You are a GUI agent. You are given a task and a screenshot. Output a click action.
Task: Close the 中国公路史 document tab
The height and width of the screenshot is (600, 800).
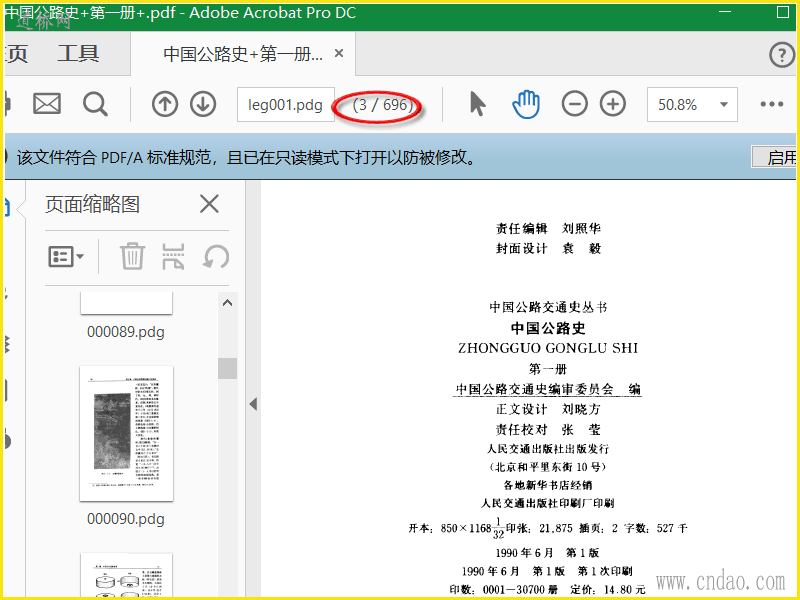point(339,53)
